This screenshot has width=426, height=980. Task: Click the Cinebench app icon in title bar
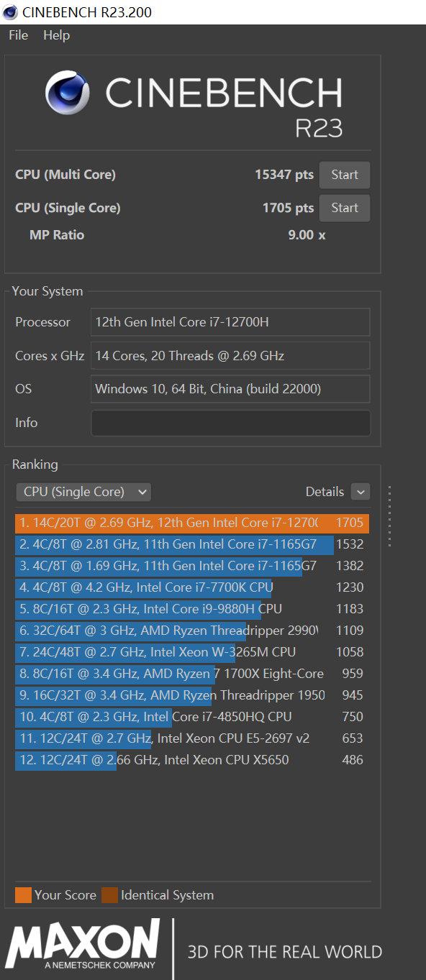pyautogui.click(x=11, y=12)
